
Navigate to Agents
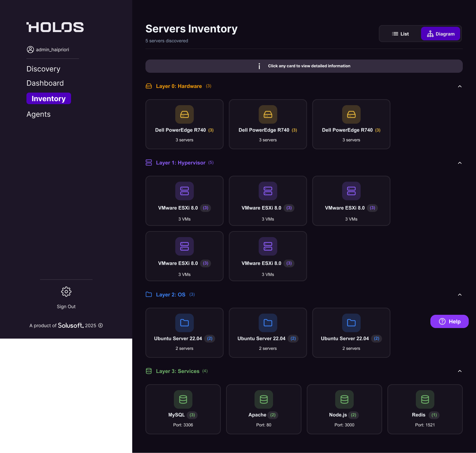click(x=38, y=114)
